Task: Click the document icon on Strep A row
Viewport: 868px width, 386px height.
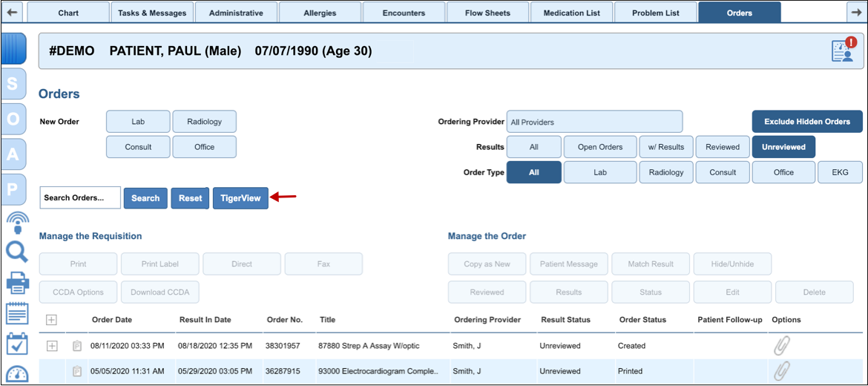Action: 77,346
